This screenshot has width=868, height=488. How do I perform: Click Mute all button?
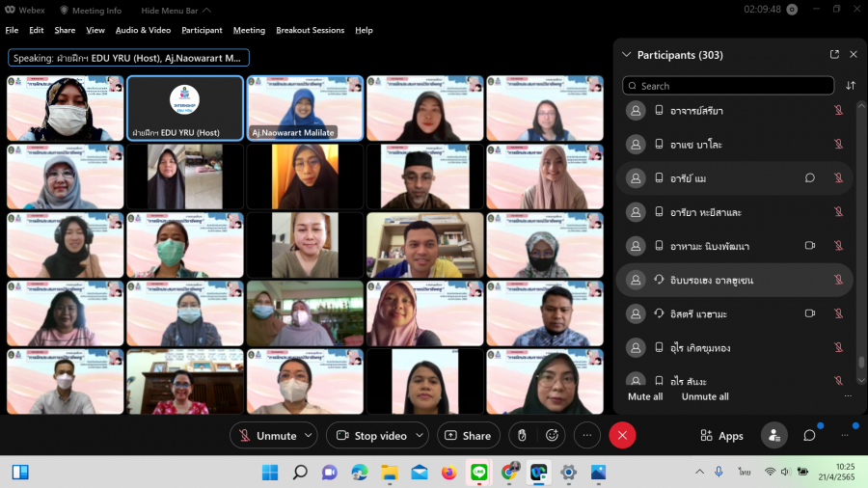point(645,396)
